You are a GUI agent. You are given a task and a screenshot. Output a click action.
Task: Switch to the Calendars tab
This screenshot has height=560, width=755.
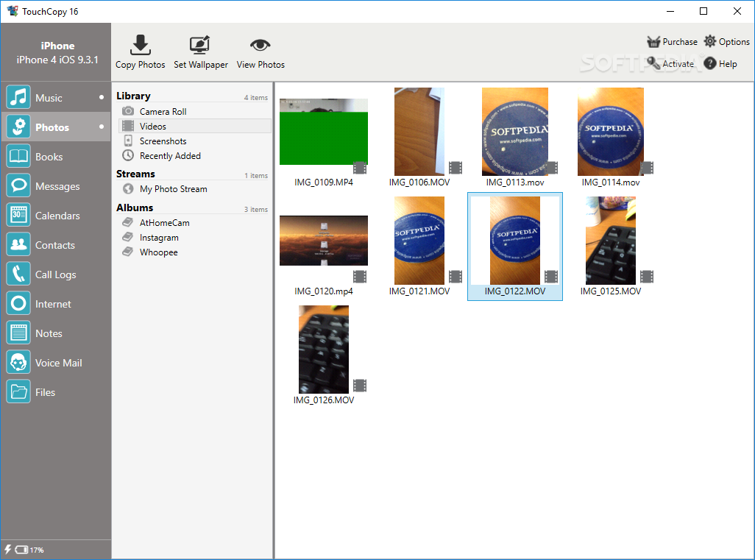point(56,215)
